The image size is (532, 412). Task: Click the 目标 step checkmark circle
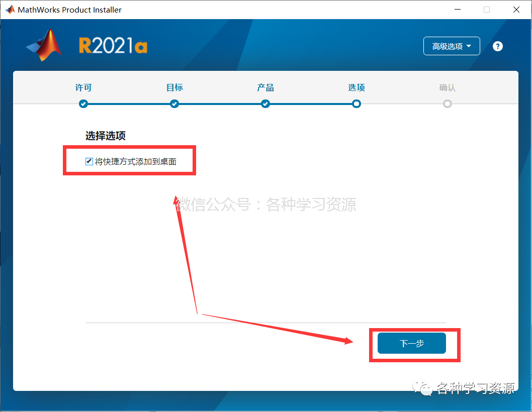point(174,104)
